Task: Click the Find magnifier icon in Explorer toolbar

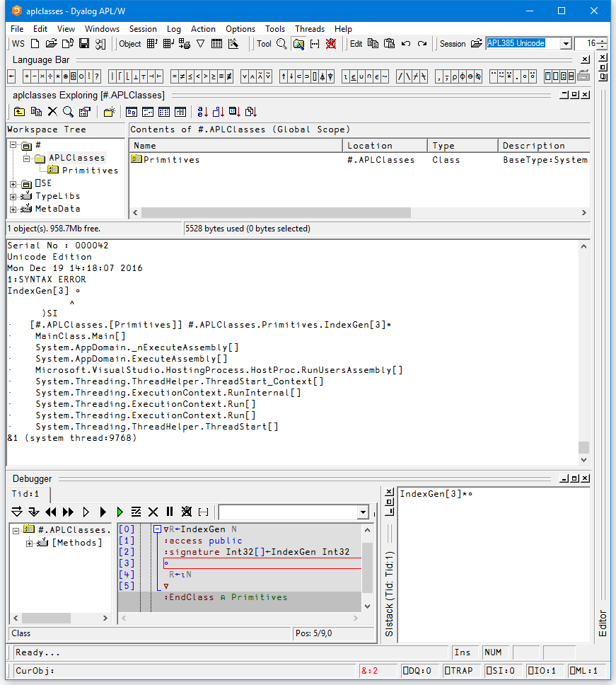Action: click(x=68, y=112)
